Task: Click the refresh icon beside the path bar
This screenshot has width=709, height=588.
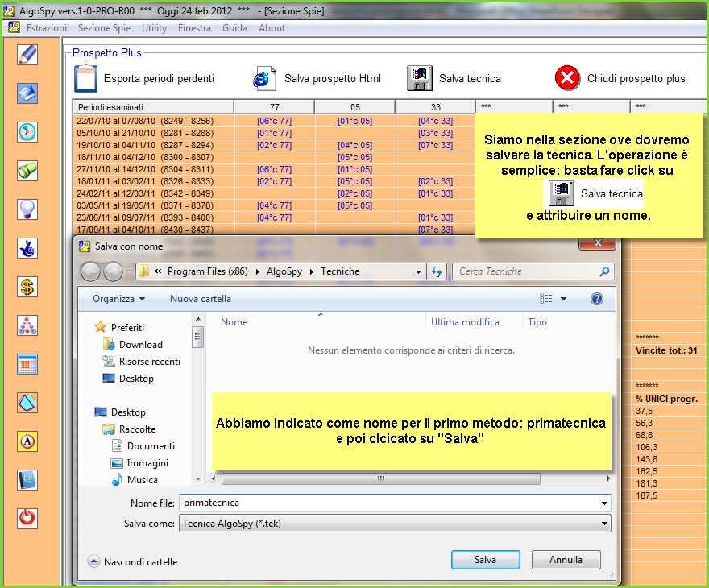Action: tap(437, 271)
